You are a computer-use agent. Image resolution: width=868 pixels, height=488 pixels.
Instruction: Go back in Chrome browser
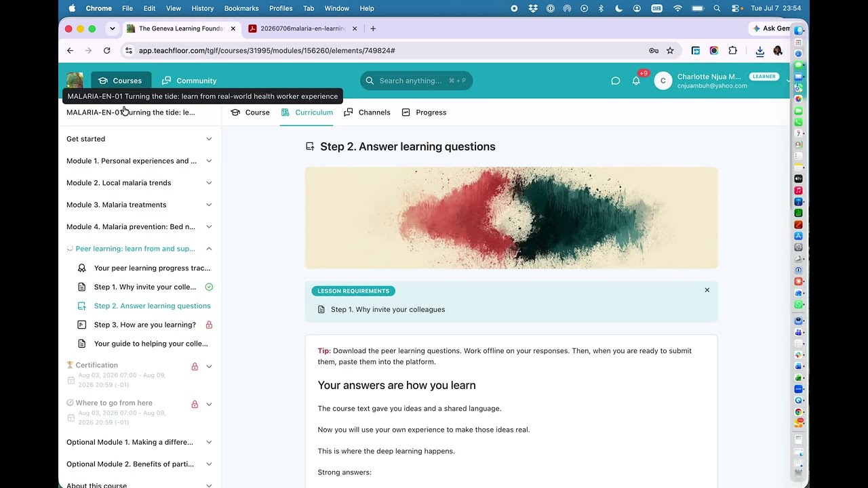(70, 50)
